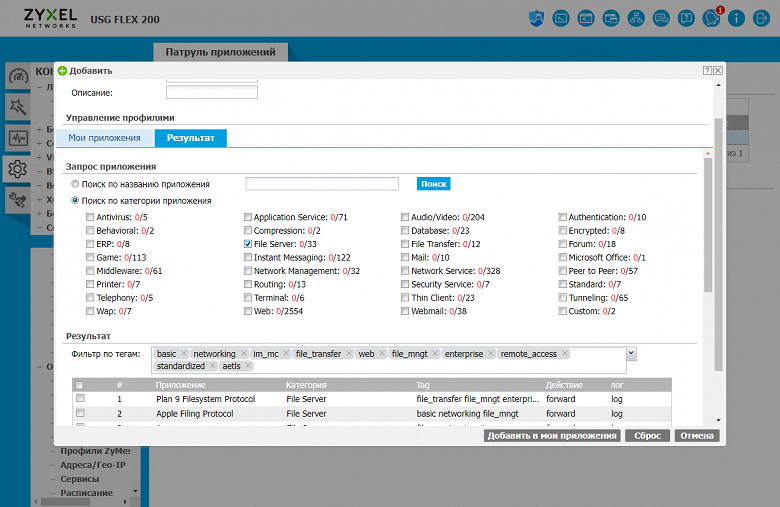Check the Web category checkbox
Viewport: 780px width, 507px height.
248,311
